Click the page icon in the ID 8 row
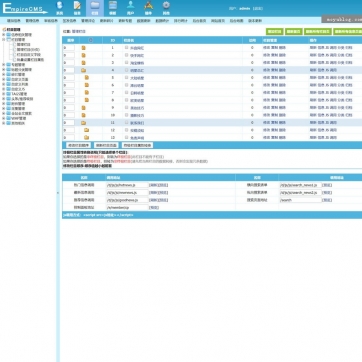362x362 pixels. (87, 100)
